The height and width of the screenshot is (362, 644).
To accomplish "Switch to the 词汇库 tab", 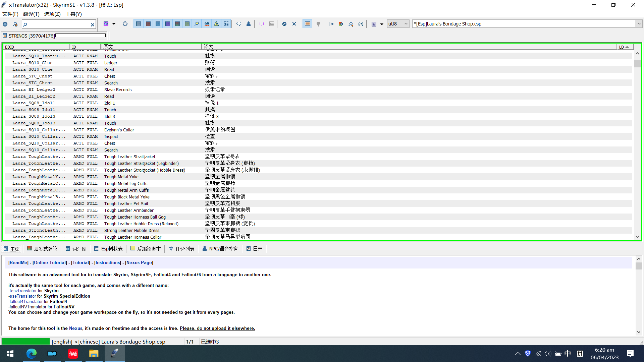I will [76, 249].
